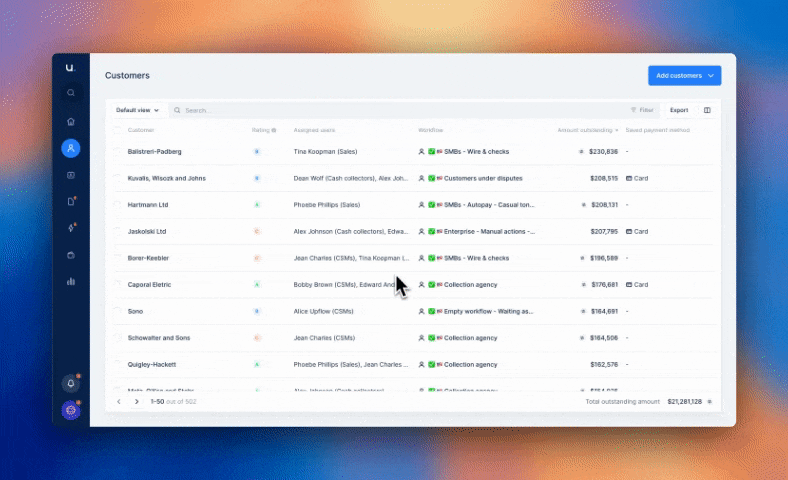Screen dimensions: 788x480
Task: Click the columns layout icon next to Export
Action: (x=707, y=110)
